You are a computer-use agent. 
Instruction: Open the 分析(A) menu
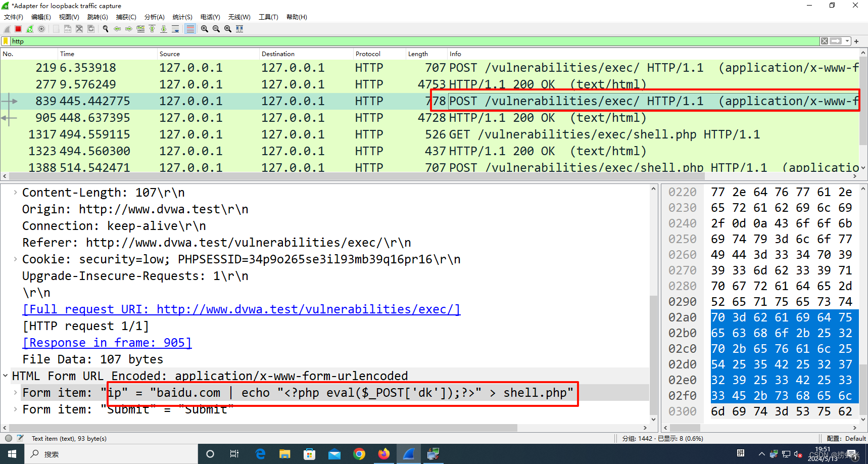[x=155, y=17]
